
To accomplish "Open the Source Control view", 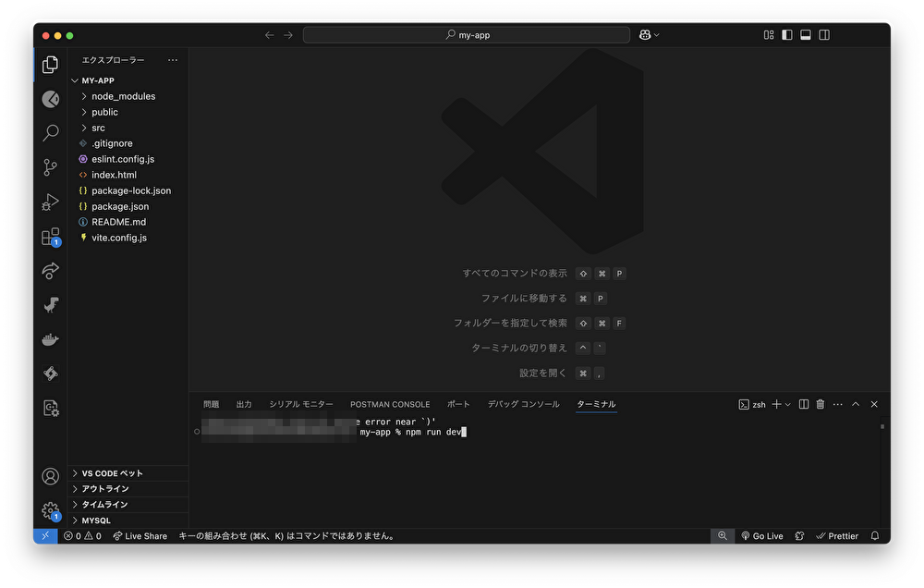I will point(51,167).
